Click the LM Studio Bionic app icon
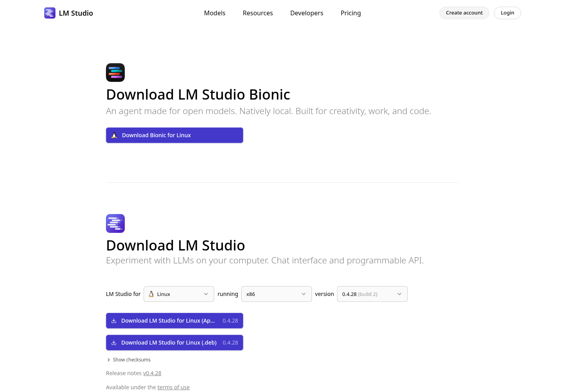 [115, 73]
